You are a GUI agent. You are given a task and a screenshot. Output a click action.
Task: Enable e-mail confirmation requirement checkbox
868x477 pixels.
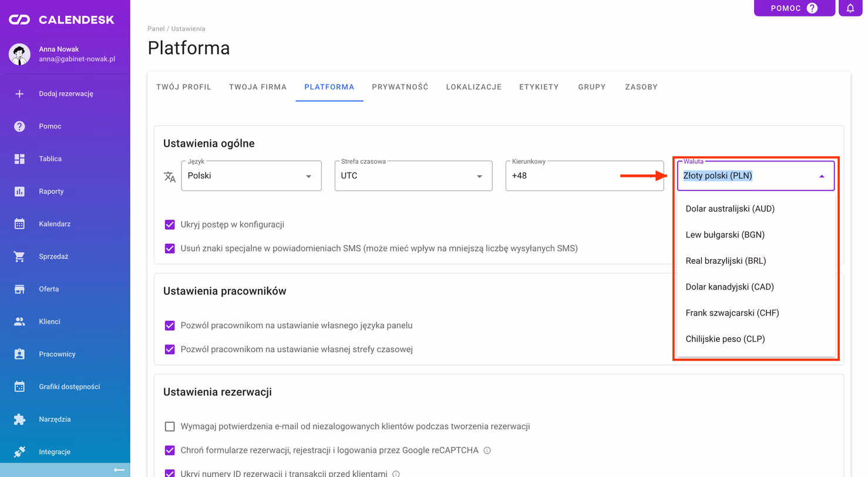tap(170, 426)
